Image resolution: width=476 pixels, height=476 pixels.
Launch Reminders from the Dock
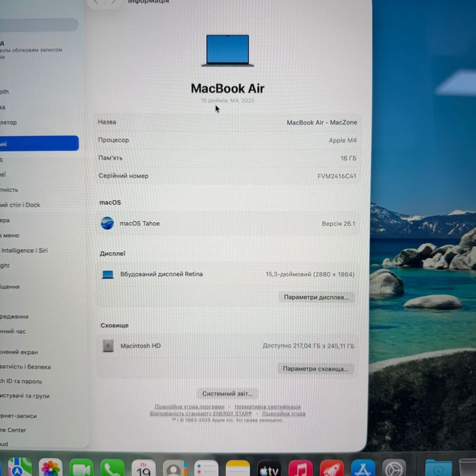(x=206, y=468)
